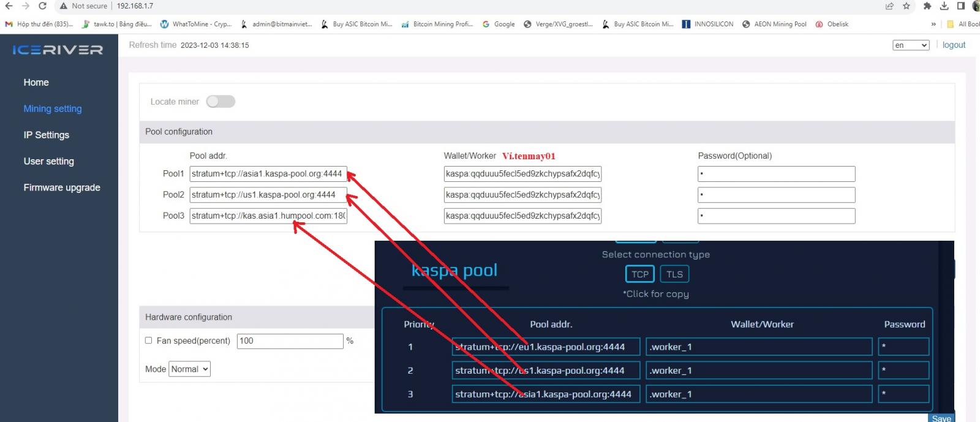
Task: Click the ICERIVER logo
Action: click(x=58, y=50)
